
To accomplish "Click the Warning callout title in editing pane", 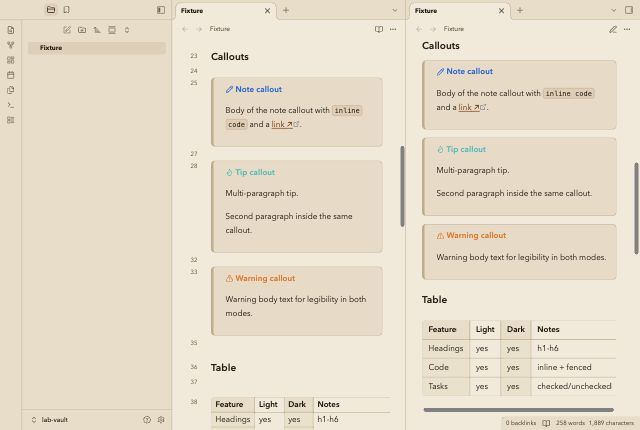I will coord(265,278).
